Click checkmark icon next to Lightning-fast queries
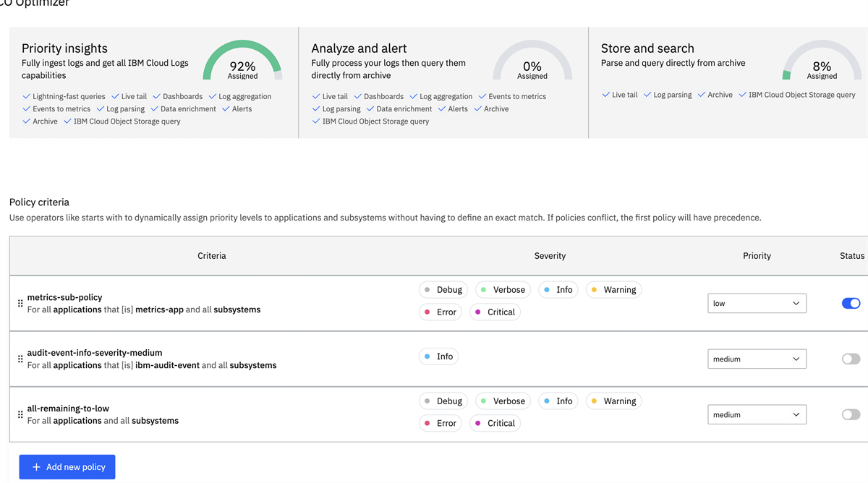The width and height of the screenshot is (868, 483). tap(26, 96)
